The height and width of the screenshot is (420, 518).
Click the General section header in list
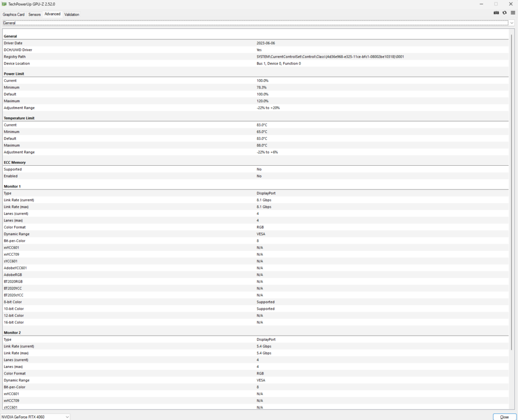(x=10, y=36)
